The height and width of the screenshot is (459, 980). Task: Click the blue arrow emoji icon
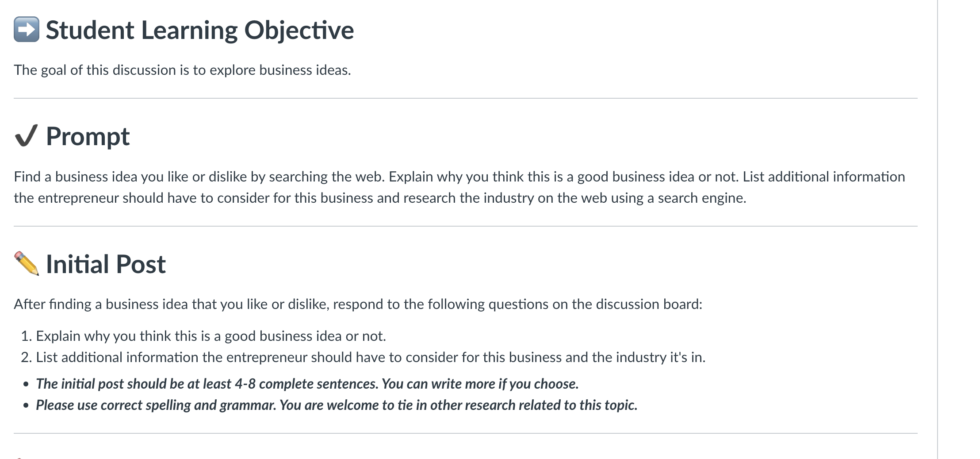coord(27,30)
